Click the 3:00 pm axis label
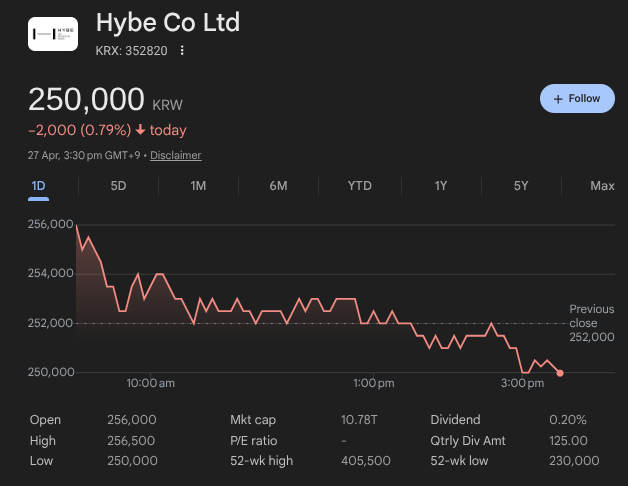Screen dimensions: 628x486 (x=522, y=383)
